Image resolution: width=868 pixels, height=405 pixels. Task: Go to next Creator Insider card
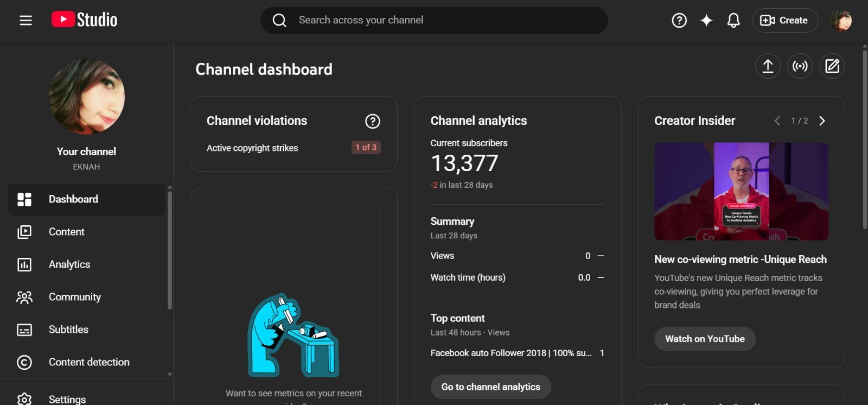tap(822, 121)
